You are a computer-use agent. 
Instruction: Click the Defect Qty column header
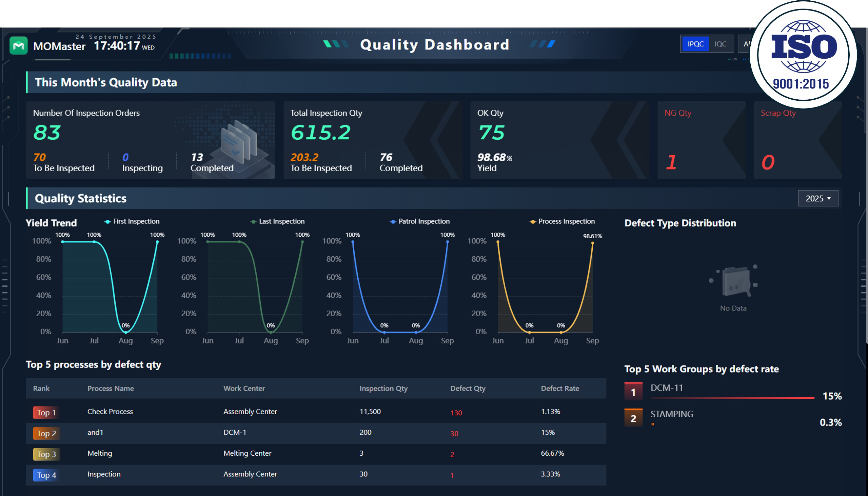[468, 388]
